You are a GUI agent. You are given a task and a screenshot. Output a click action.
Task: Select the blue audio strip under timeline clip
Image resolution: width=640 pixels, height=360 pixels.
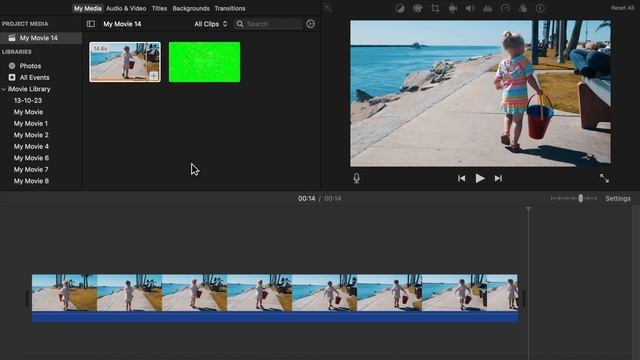pyautogui.click(x=275, y=317)
